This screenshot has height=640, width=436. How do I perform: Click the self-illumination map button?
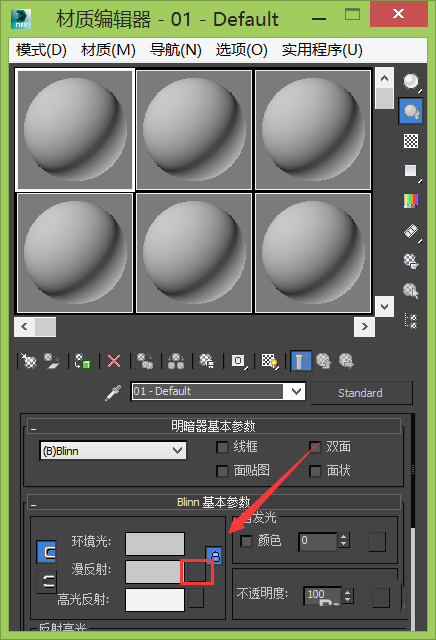(377, 542)
